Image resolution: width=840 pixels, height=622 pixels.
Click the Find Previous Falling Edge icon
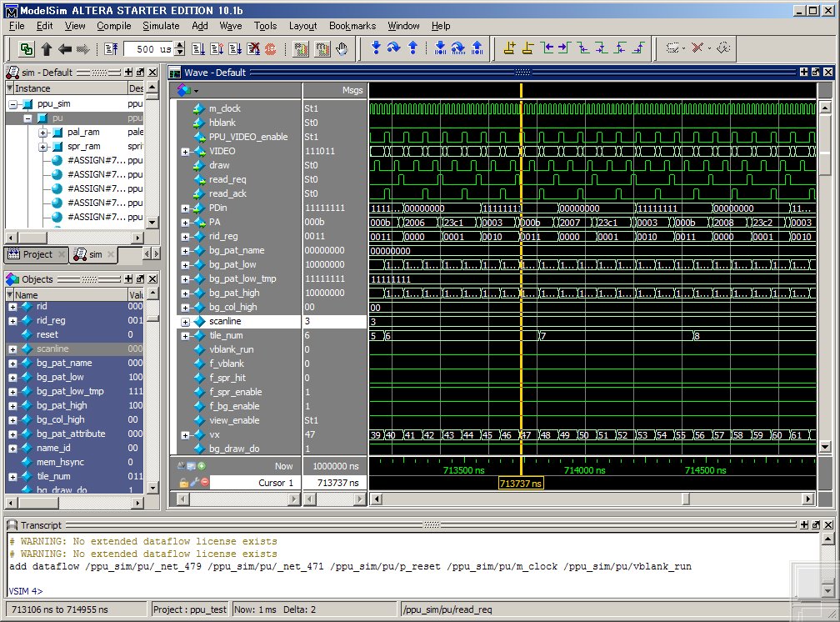pos(583,48)
